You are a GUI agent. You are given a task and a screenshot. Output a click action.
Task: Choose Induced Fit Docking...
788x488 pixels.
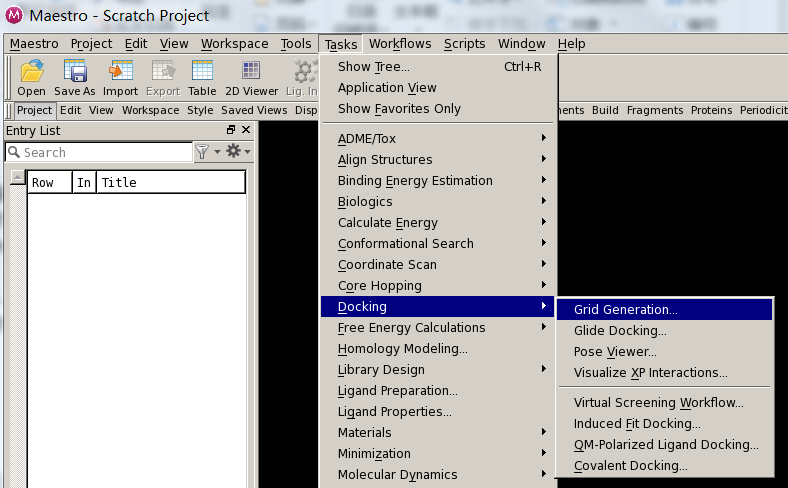[664, 424]
